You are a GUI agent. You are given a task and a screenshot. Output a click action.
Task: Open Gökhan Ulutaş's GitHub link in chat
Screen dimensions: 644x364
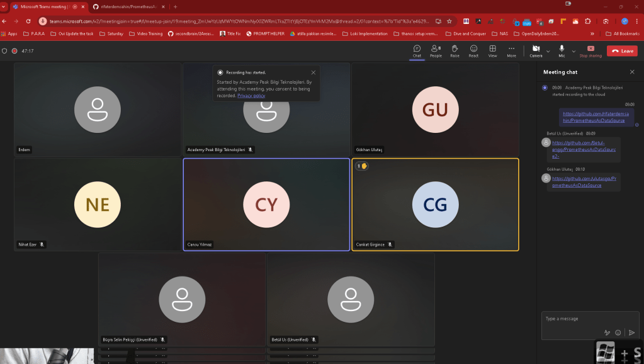tap(584, 182)
